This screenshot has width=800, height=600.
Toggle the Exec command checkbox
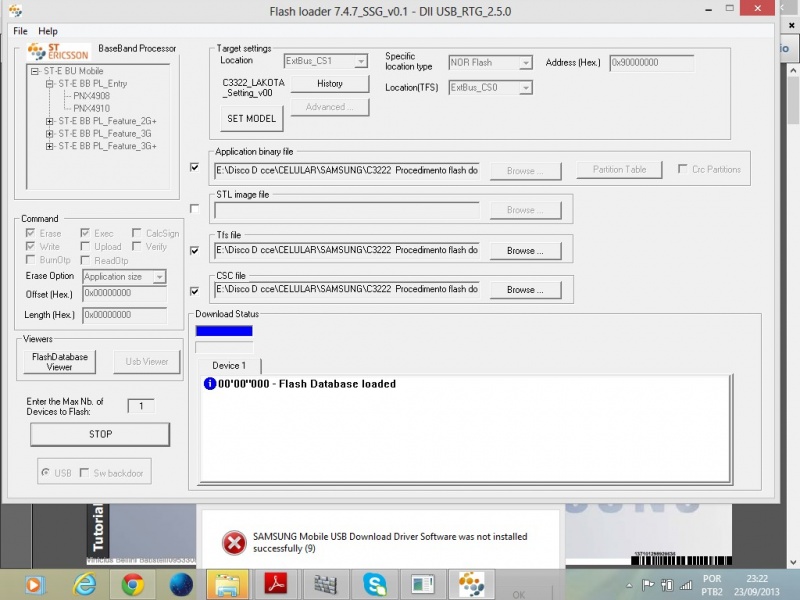click(x=85, y=233)
